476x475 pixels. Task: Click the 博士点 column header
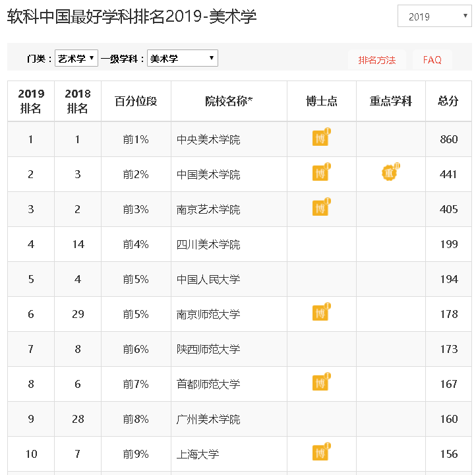[322, 101]
